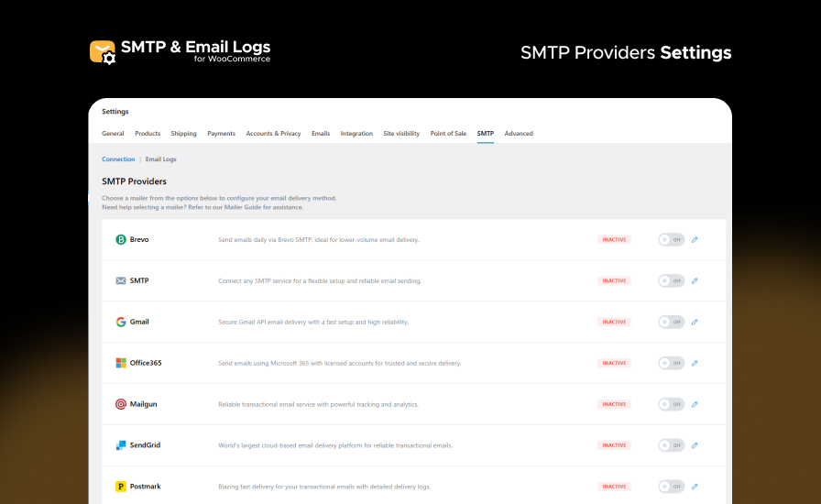The width and height of the screenshot is (821, 504).
Task: Click the Brevo INACTIVE status badge
Action: (x=614, y=239)
